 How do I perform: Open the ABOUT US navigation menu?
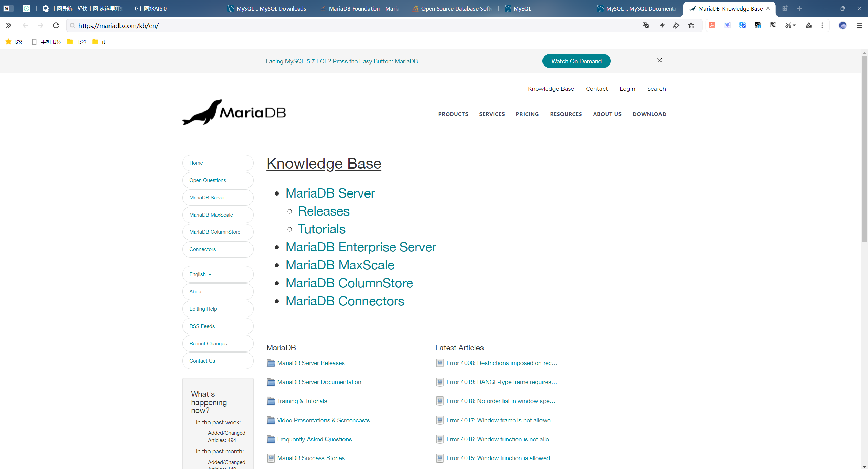[x=607, y=114]
